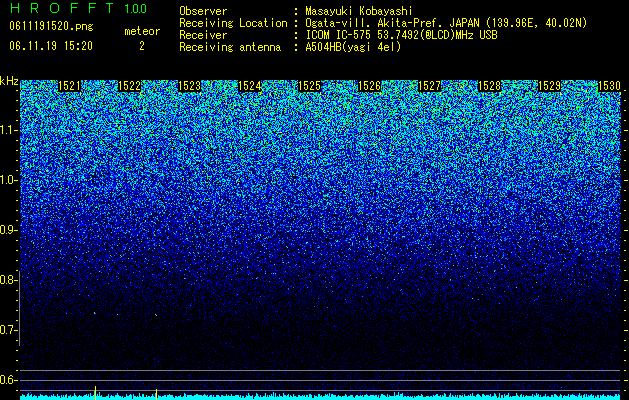Viewport: 629px width, 400px height.
Task: Click the 1525 time marker
Action: [x=309, y=86]
